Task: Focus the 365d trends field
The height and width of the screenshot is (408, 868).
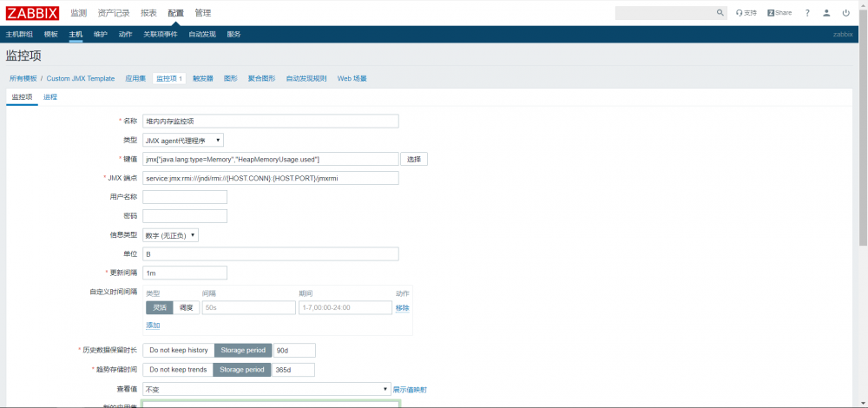Action: click(294, 370)
